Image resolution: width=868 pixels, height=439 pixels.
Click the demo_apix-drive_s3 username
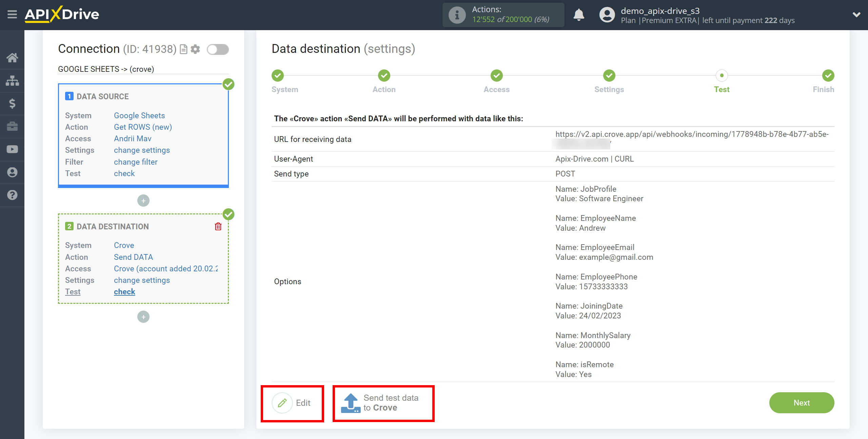660,11
